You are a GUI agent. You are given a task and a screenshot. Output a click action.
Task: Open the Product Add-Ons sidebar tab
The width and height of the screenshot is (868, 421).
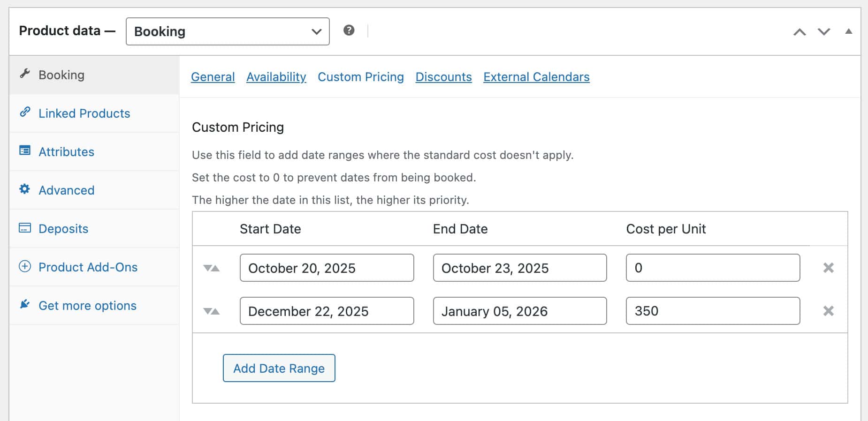(88, 267)
